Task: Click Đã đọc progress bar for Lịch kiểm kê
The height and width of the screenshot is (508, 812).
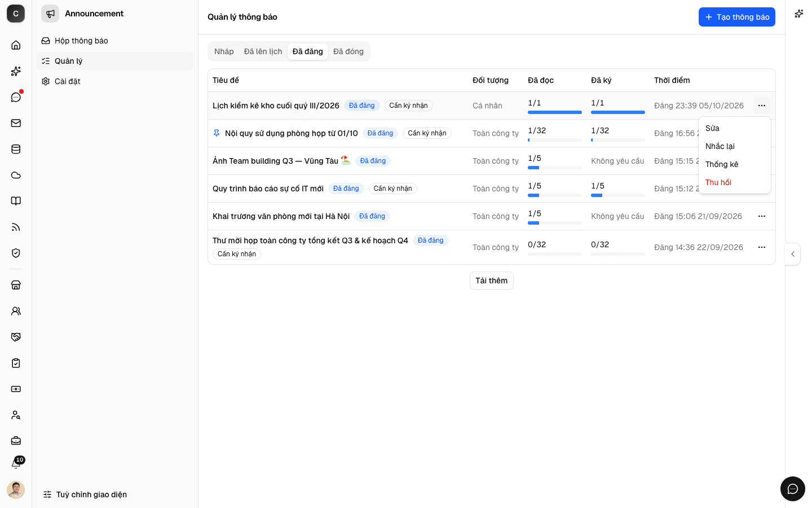Action: click(555, 112)
